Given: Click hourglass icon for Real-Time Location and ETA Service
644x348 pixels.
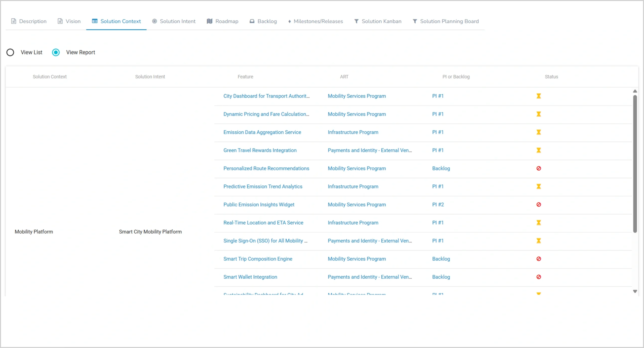Looking at the screenshot, I should [538, 223].
